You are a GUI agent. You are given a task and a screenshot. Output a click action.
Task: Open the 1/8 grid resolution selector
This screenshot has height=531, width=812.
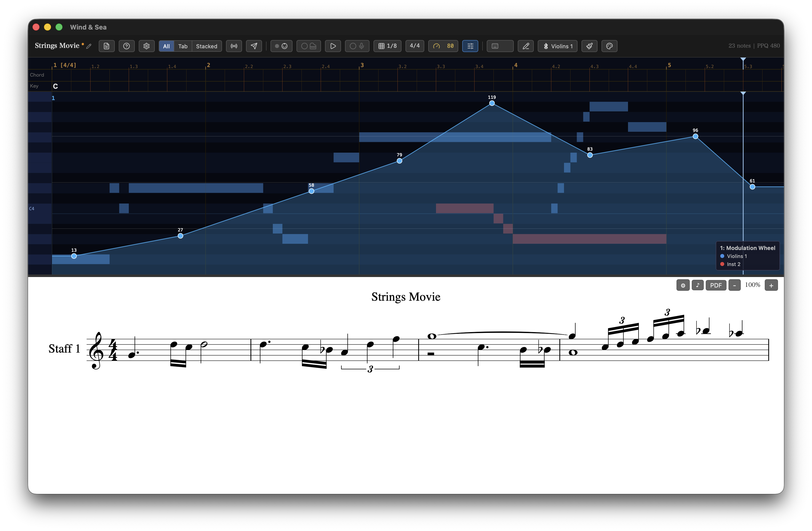coord(387,46)
